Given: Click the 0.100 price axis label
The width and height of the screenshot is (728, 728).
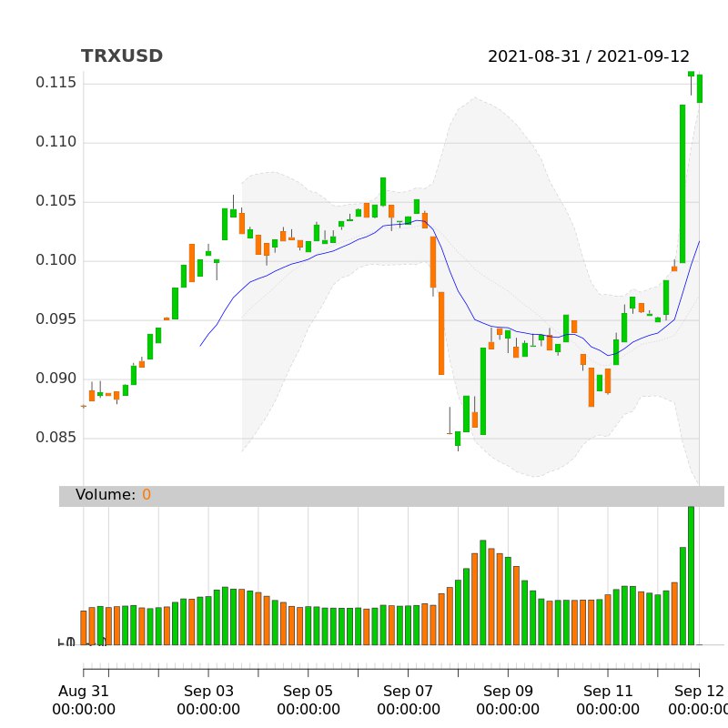Looking at the screenshot, I should coord(56,260).
